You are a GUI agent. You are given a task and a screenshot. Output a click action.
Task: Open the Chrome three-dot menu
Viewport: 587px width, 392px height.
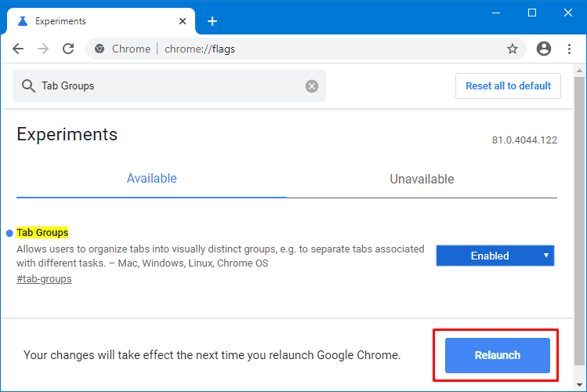pyautogui.click(x=569, y=49)
